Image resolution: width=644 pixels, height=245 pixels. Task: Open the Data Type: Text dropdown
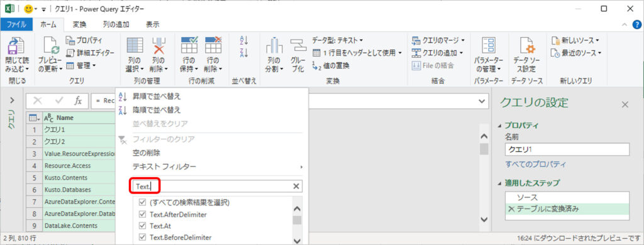[338, 40]
